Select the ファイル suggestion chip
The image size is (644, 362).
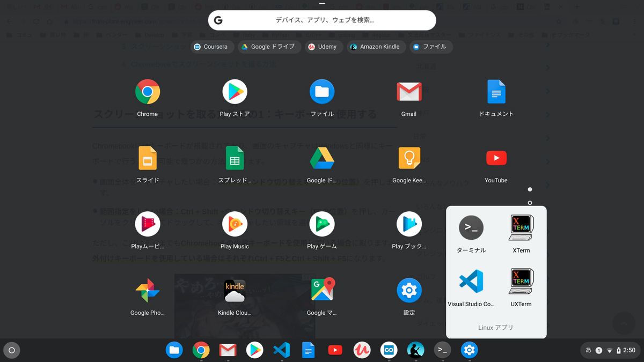tap(431, 47)
